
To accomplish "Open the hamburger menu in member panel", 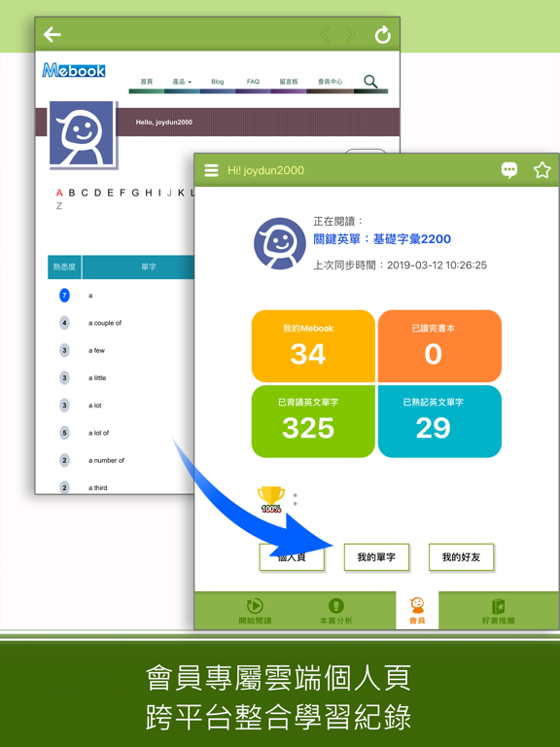I will [211, 170].
